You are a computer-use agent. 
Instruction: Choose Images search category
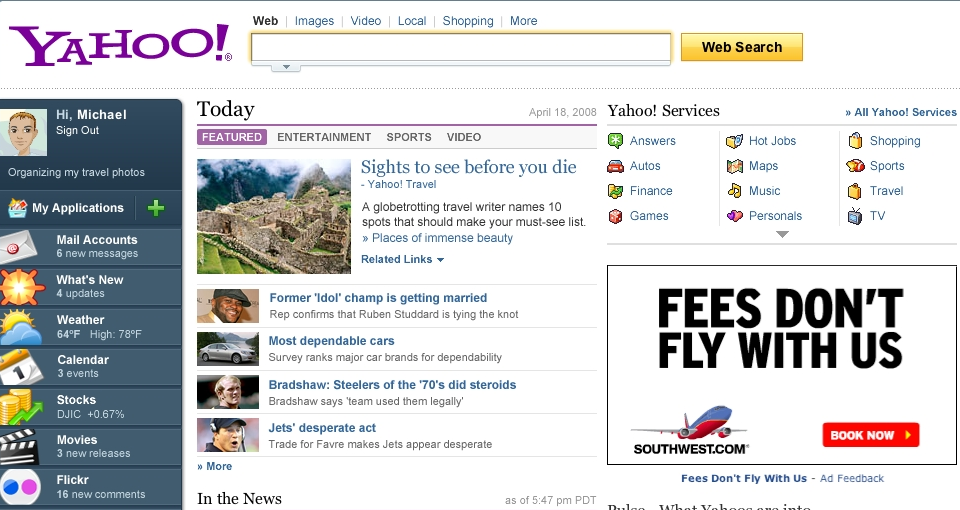tap(314, 21)
